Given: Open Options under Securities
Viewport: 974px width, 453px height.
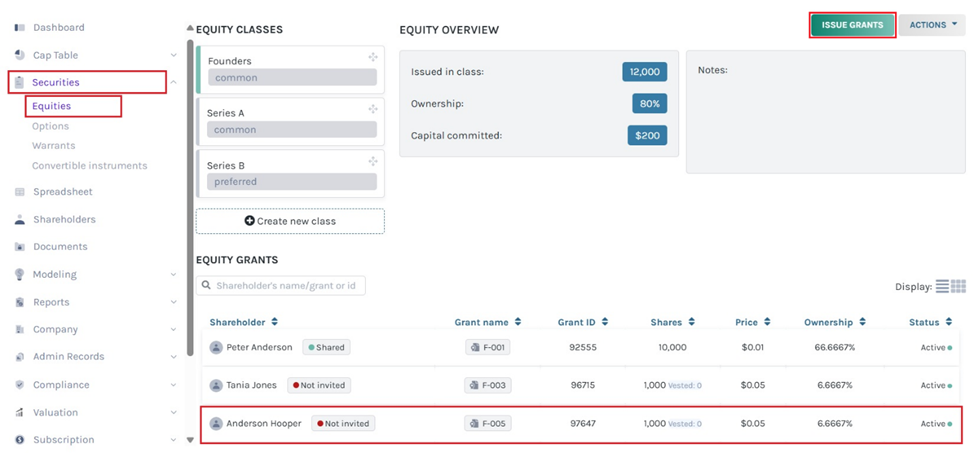Looking at the screenshot, I should (50, 126).
